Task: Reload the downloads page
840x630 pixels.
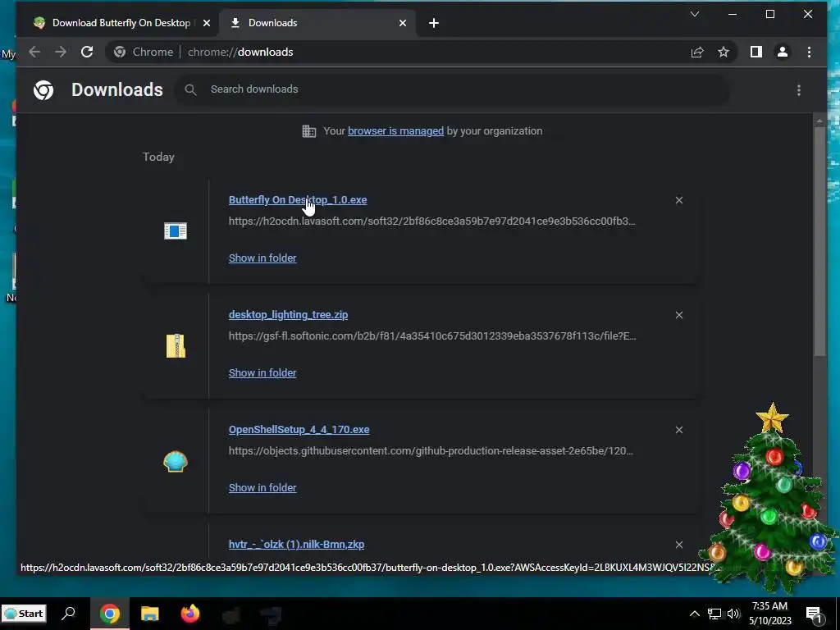Action: point(87,52)
